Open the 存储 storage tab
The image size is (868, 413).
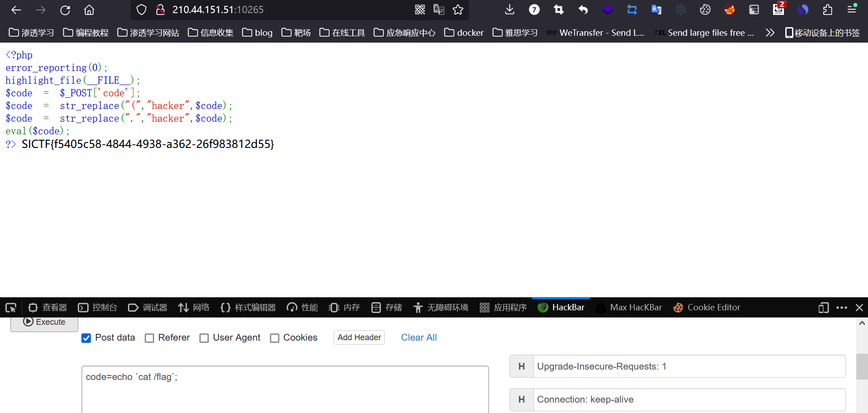click(387, 308)
